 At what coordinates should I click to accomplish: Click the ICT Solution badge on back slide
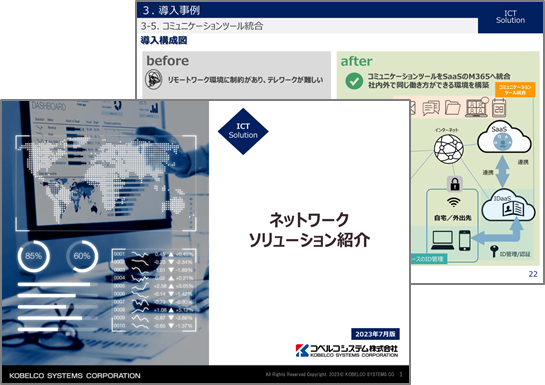pyautogui.click(x=510, y=17)
